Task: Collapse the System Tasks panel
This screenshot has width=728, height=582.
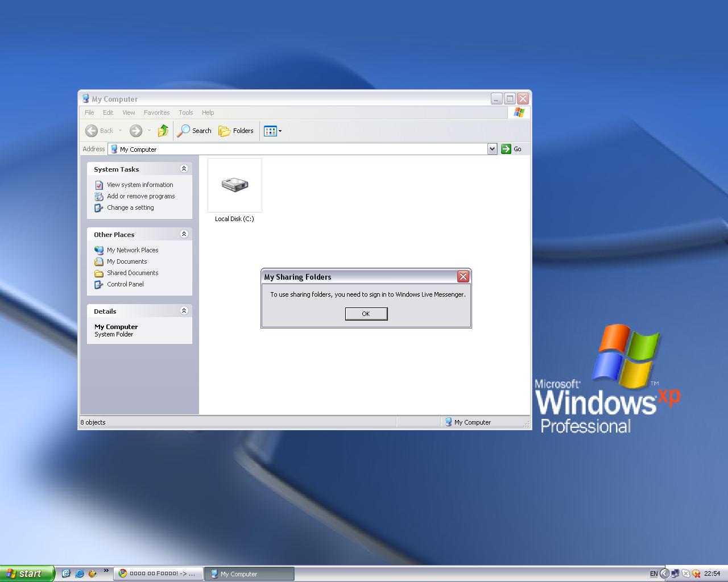Action: (184, 169)
